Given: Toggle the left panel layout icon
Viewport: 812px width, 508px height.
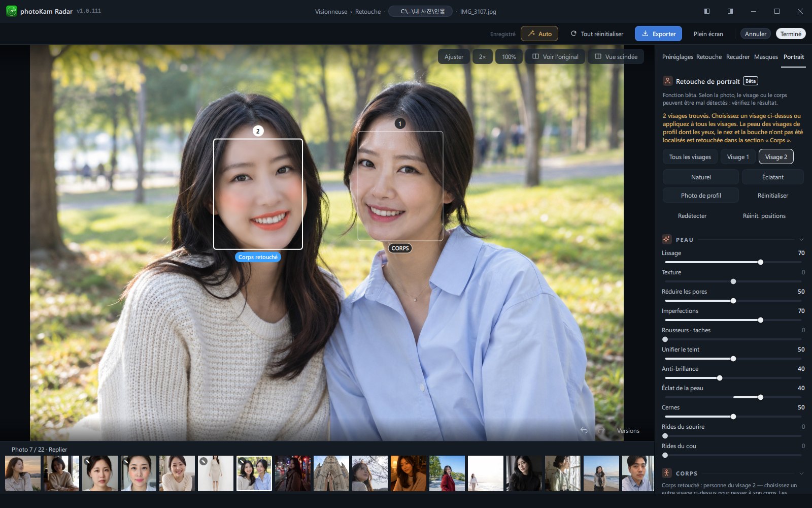Looking at the screenshot, I should [x=707, y=11].
